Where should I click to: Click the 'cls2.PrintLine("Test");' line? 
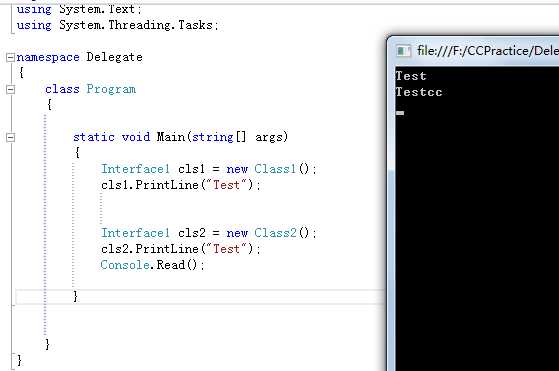[x=181, y=249]
